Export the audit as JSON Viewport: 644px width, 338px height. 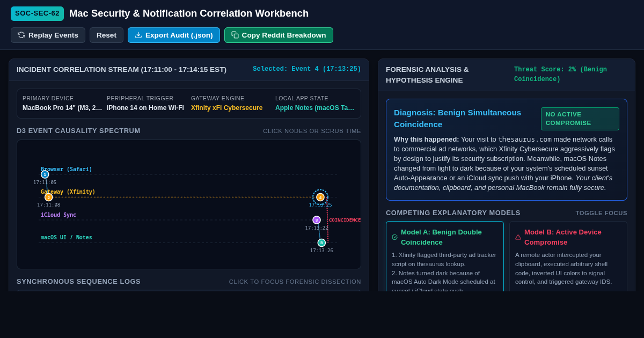(x=174, y=35)
